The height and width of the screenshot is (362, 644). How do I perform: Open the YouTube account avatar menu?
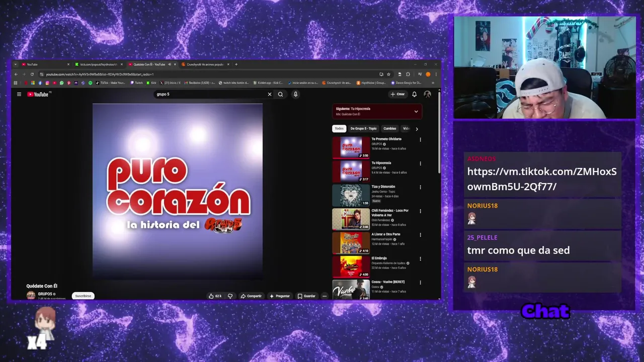tap(427, 94)
